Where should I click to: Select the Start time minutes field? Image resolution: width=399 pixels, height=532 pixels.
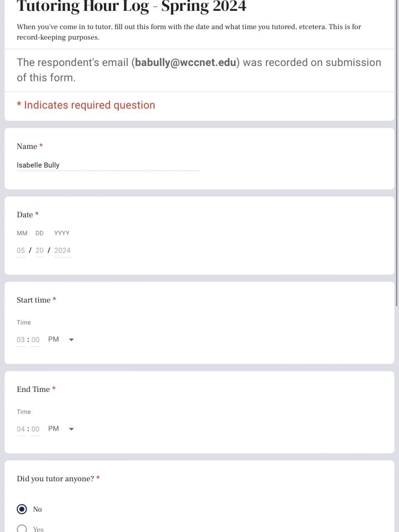pyautogui.click(x=36, y=340)
